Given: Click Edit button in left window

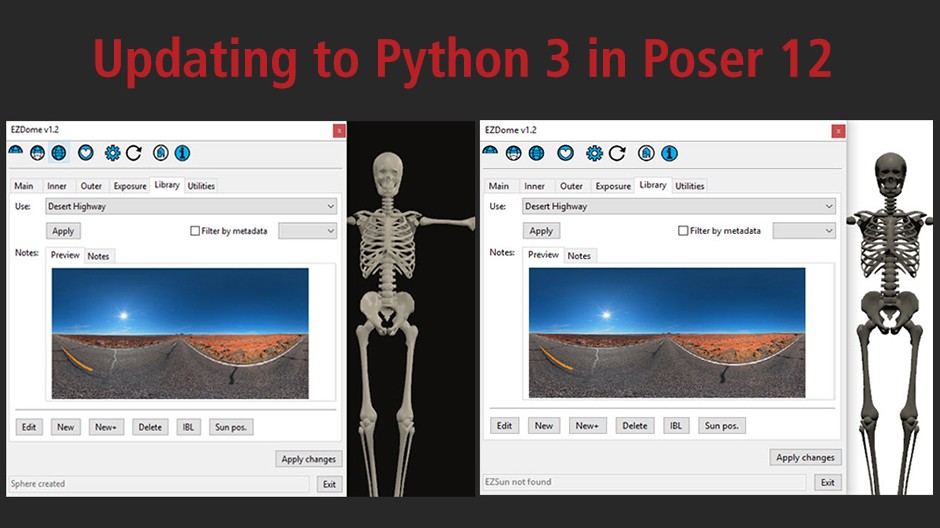Looking at the screenshot, I should [29, 427].
